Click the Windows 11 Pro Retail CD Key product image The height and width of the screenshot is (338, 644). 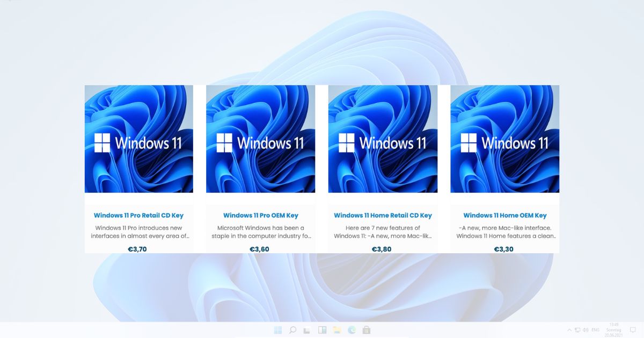click(x=139, y=139)
